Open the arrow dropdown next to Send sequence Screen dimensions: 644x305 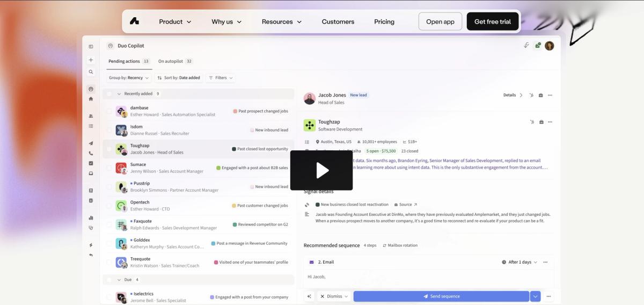[535, 296]
